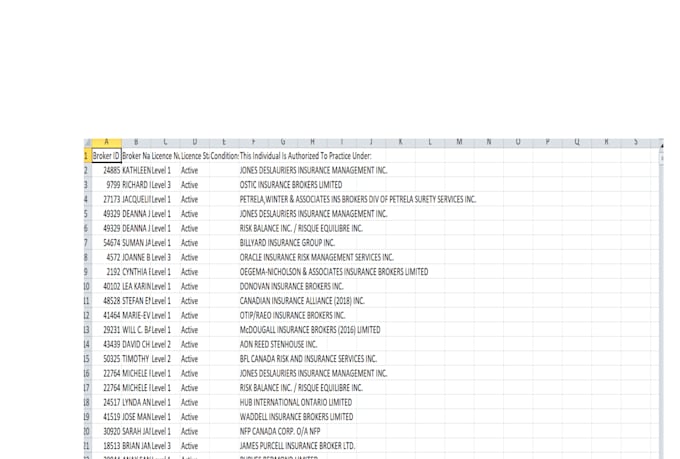The height and width of the screenshot is (459, 680).
Task: Select the cell with broker ID 24885
Action: pos(107,170)
